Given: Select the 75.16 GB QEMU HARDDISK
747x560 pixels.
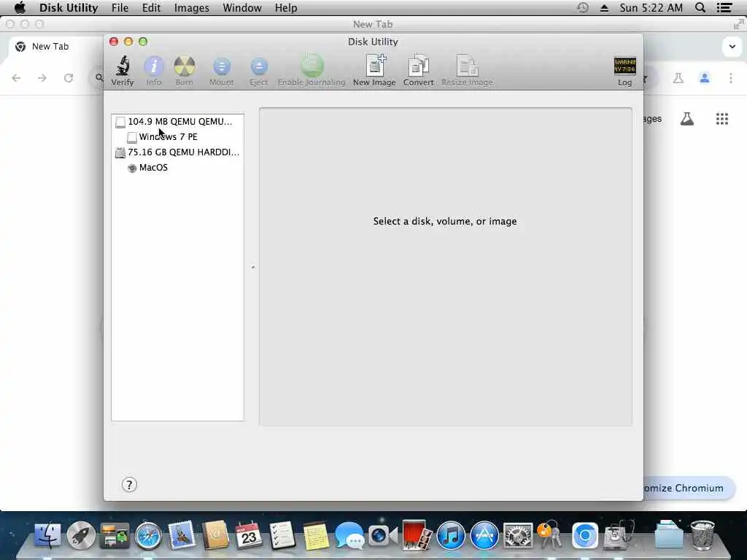Looking at the screenshot, I should (x=178, y=152).
